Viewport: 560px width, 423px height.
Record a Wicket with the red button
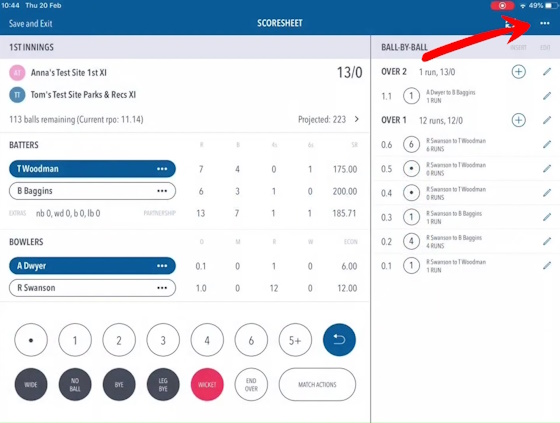tap(207, 384)
